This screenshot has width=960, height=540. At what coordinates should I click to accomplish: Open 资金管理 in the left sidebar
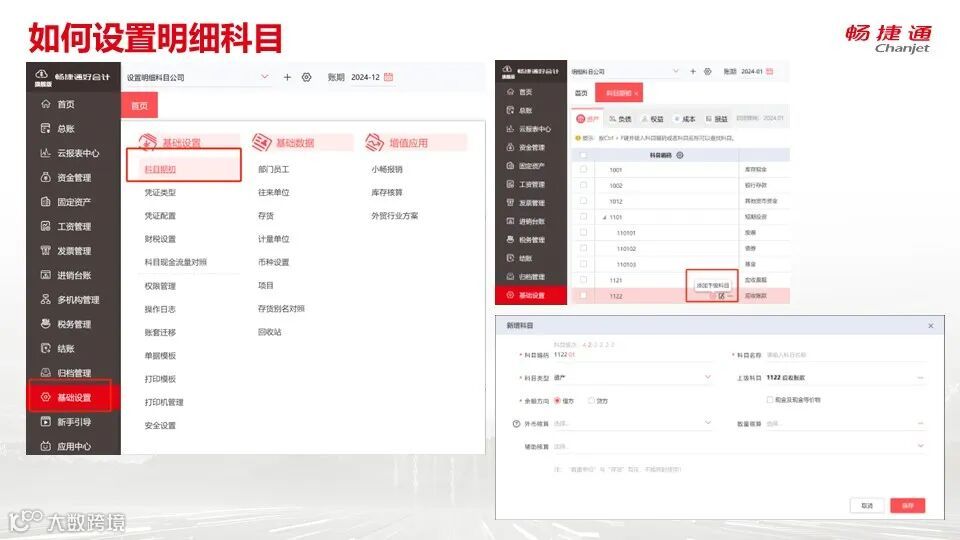coord(73,178)
